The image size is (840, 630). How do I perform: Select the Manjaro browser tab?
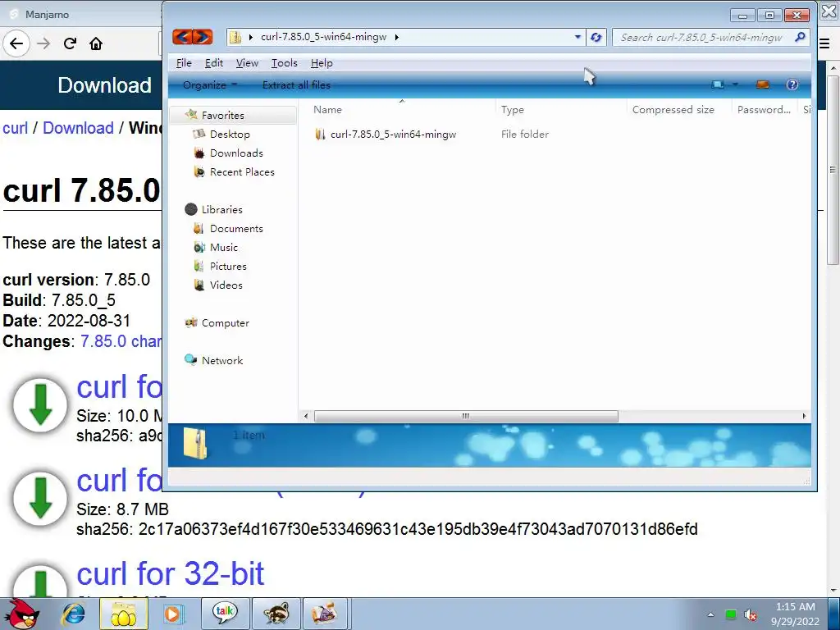(x=80, y=15)
